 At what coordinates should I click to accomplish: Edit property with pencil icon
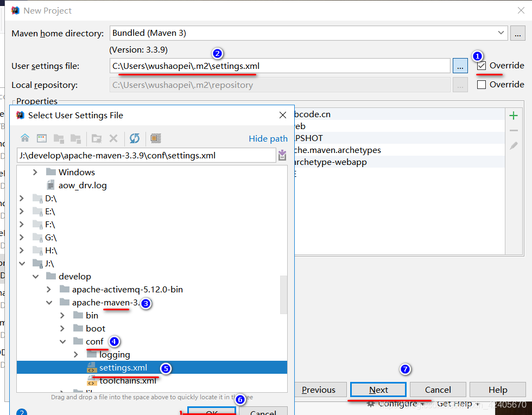[514, 146]
